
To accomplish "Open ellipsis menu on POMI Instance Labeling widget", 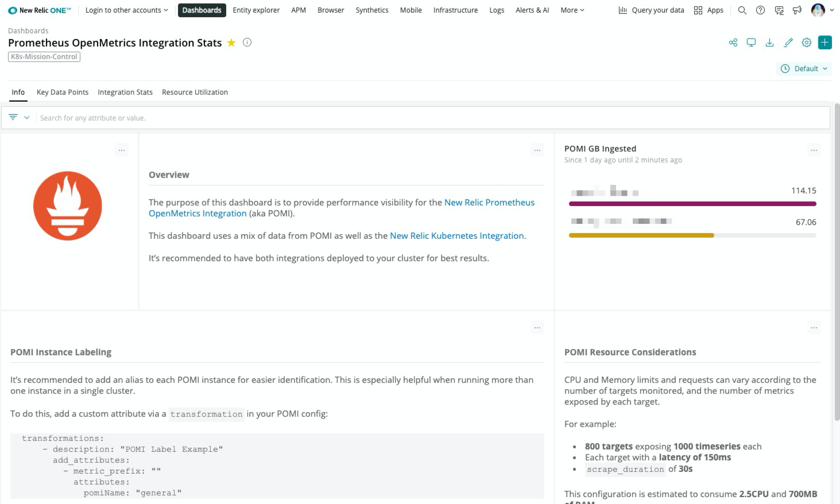I will tap(537, 328).
